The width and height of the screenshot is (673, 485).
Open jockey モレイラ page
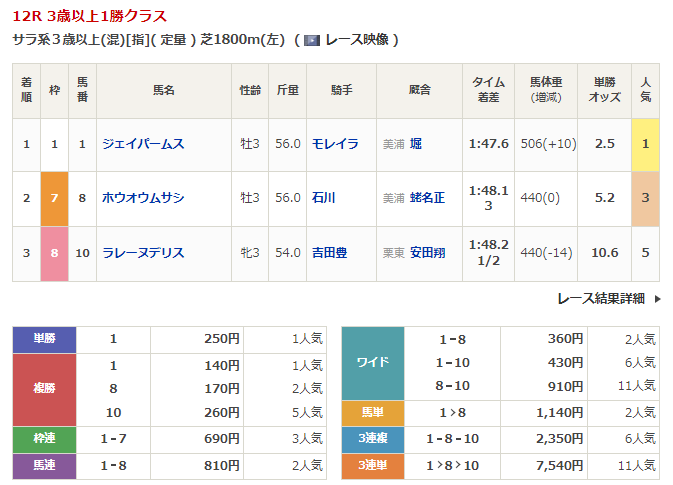click(x=334, y=144)
